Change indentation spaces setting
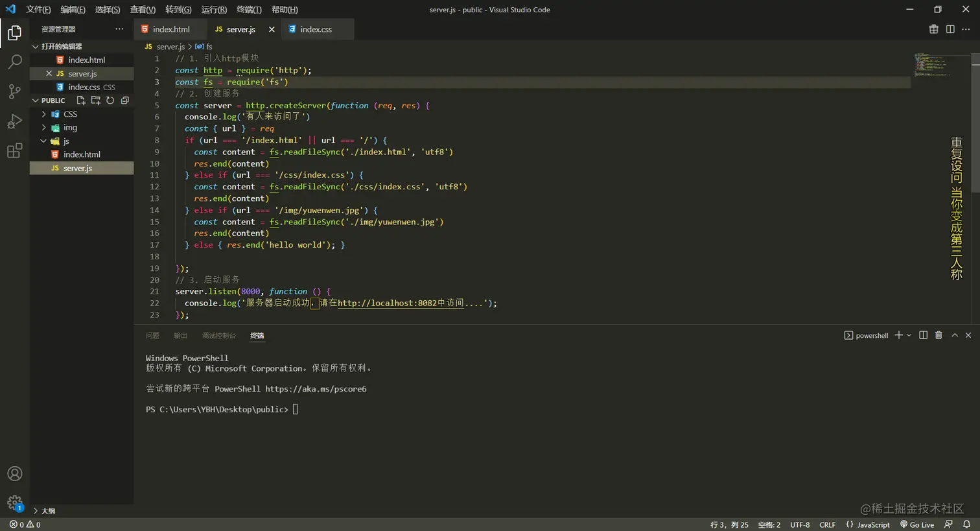 (x=769, y=525)
